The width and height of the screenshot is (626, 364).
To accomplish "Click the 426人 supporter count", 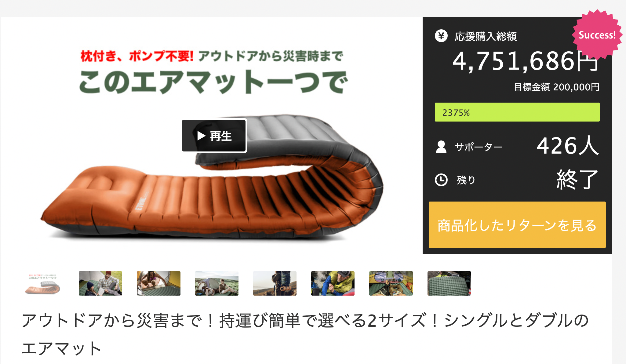I will (568, 146).
